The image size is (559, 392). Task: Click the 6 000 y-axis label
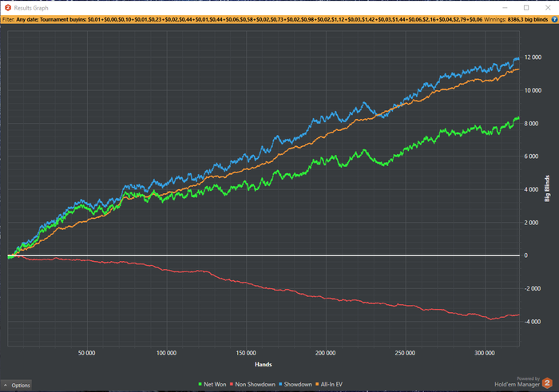531,156
